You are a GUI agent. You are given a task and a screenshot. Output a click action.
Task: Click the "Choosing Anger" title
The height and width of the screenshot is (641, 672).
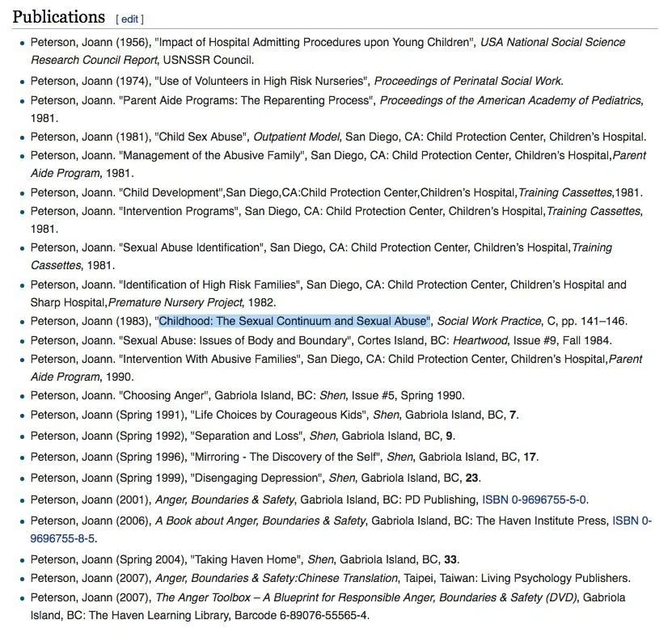163,395
